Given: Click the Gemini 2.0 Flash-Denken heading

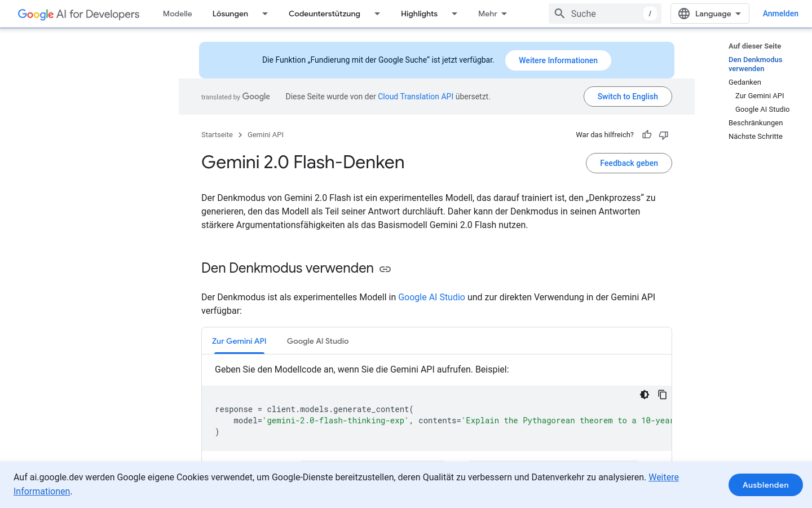Looking at the screenshot, I should pyautogui.click(x=303, y=163).
